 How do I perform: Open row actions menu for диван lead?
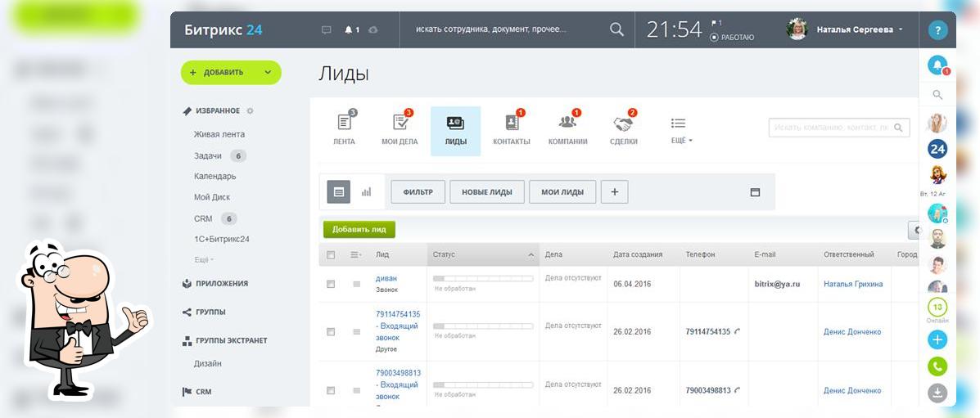(x=356, y=285)
